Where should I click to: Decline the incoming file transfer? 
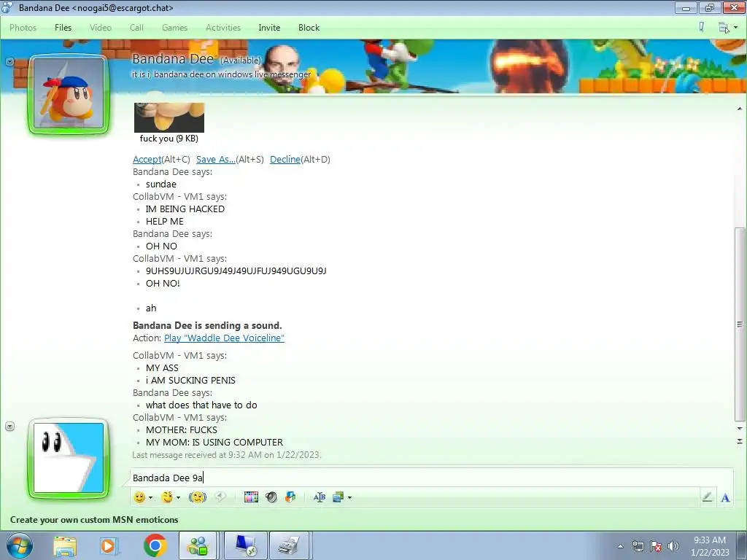[x=285, y=160]
